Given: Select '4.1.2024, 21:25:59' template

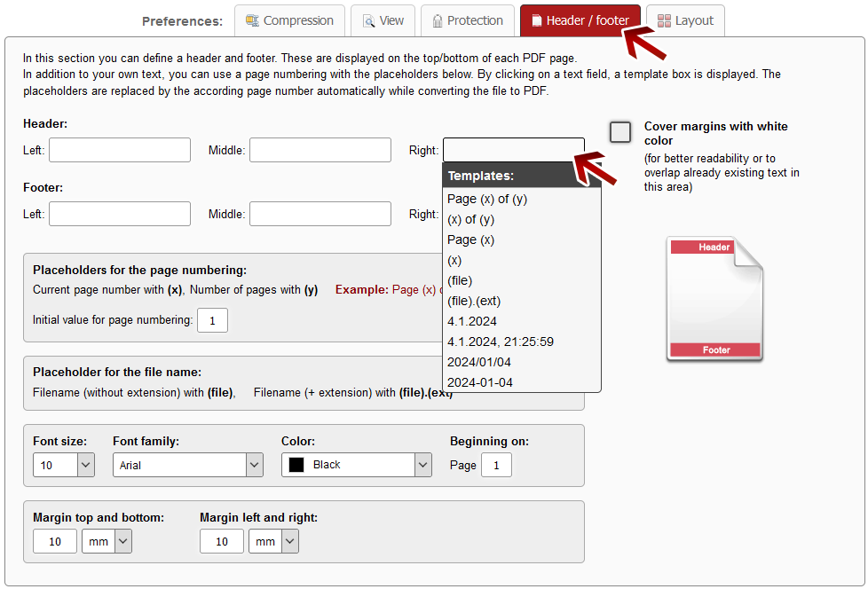Looking at the screenshot, I should click(501, 342).
